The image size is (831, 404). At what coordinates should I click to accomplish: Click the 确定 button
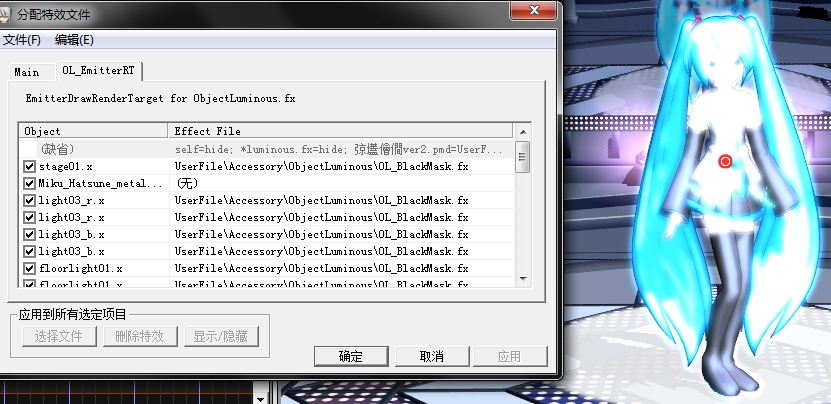351,356
